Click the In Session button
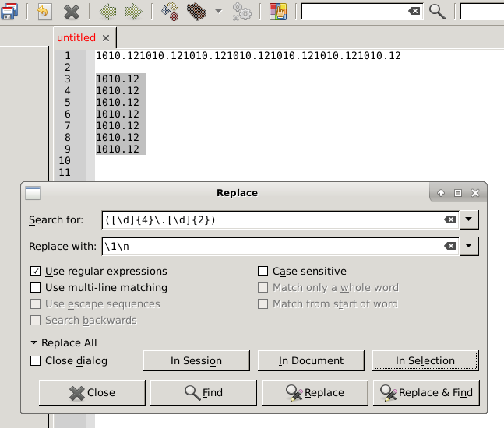Viewport: 504px width, 428px height. click(196, 360)
